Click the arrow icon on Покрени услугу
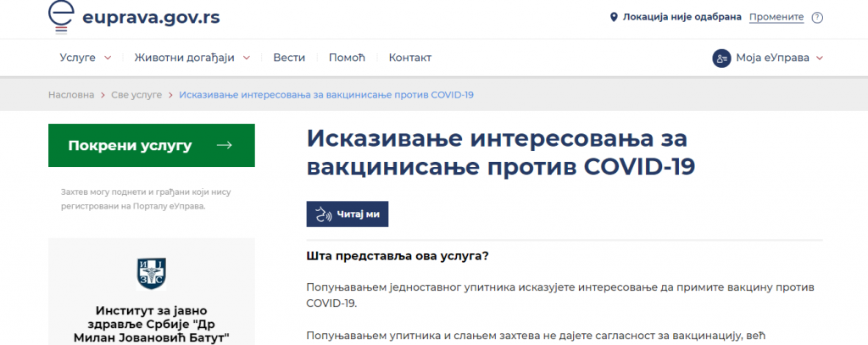868x345 pixels. [225, 146]
